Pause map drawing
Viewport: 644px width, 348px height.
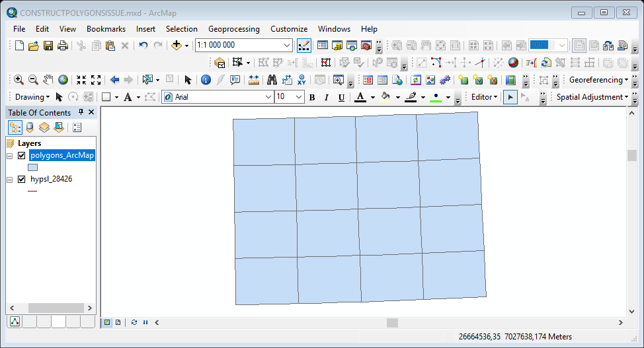pos(145,322)
